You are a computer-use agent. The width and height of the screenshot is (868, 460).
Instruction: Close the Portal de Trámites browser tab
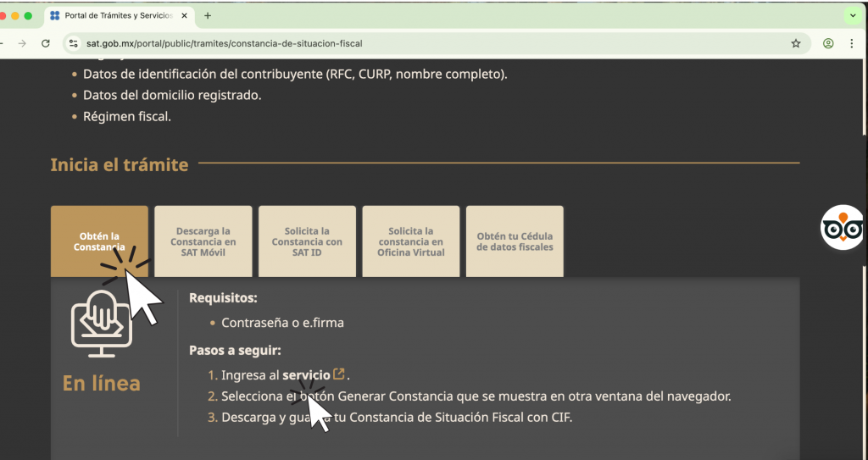[186, 15]
